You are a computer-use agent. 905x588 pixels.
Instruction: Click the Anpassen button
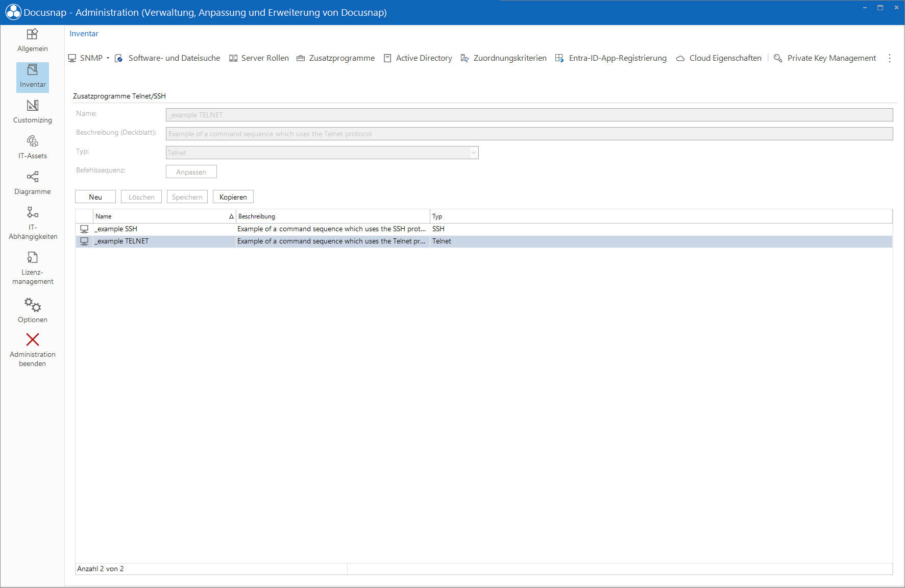pyautogui.click(x=191, y=172)
